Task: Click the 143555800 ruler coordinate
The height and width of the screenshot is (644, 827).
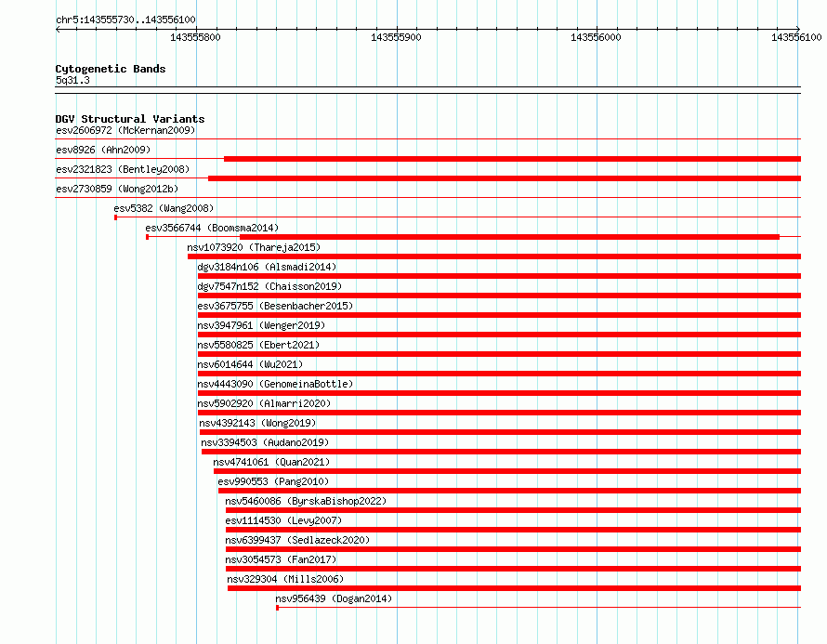Action: pyautogui.click(x=196, y=37)
